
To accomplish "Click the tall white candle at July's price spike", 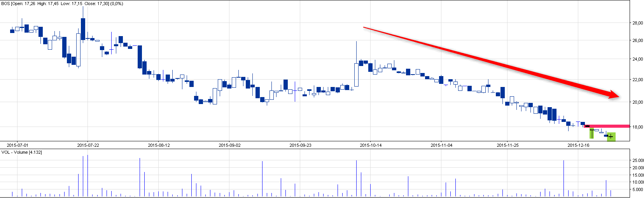I will pyautogui.click(x=79, y=50).
